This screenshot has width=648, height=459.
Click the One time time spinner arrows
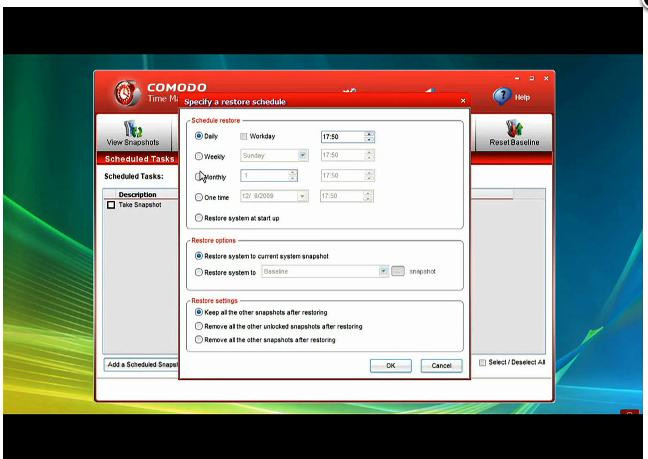click(x=368, y=196)
